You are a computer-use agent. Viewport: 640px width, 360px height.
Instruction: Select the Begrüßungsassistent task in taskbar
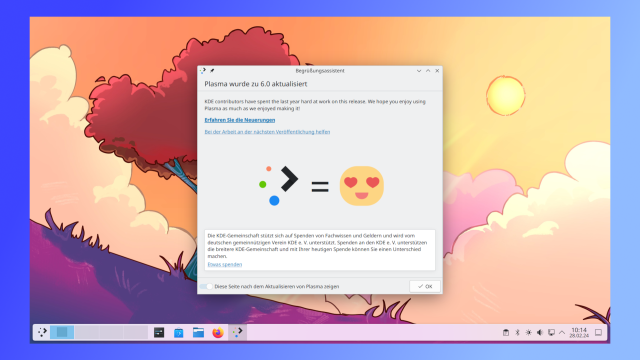tap(238, 332)
